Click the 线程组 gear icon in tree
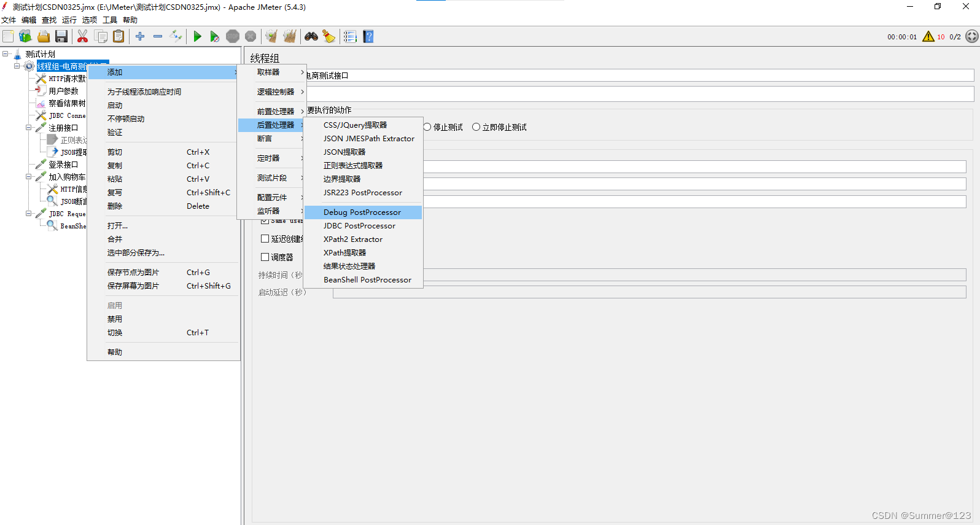980x525 pixels. click(x=29, y=66)
